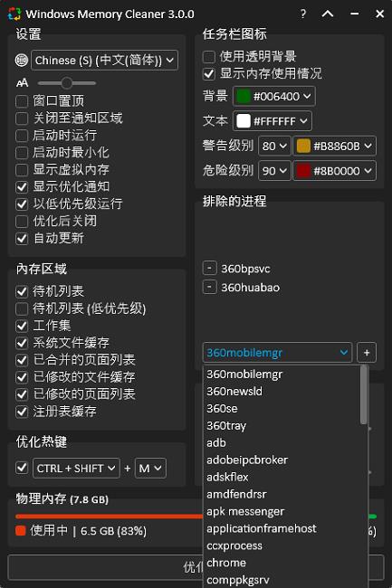Uncheck the 自动更新 option
Screen dimensions: 392x588
tap(22, 239)
